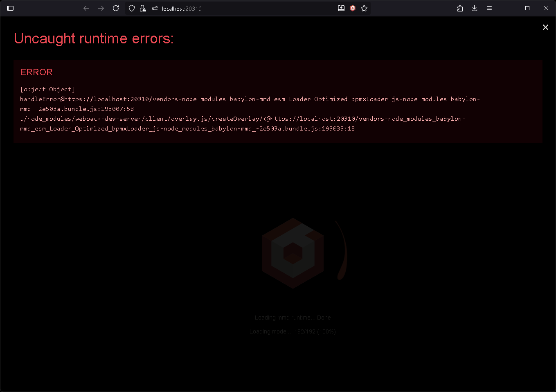Click the Babylon.js loading logo

[293, 252]
